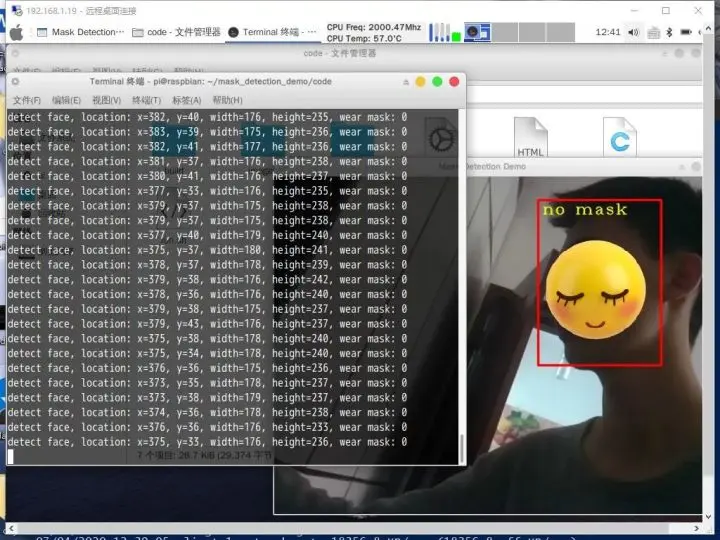720x540 pixels.
Task: Open the 帮助(H) menu in Terminal
Action: pos(227,100)
